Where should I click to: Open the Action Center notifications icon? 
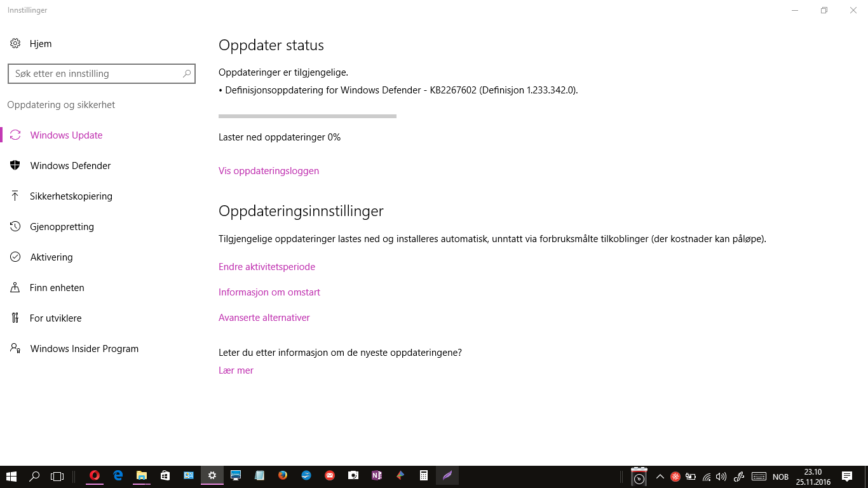[847, 476]
